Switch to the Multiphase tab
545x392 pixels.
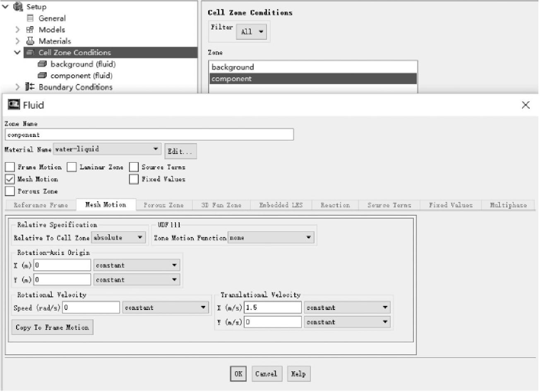508,205
